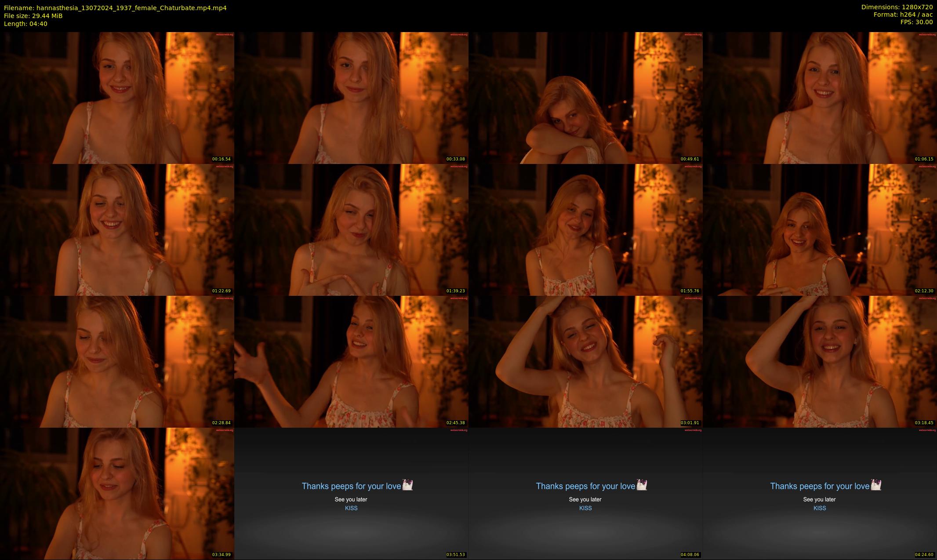The image size is (937, 560).
Task: Open the frame timestamped 01:39.23
Action: click(x=351, y=229)
